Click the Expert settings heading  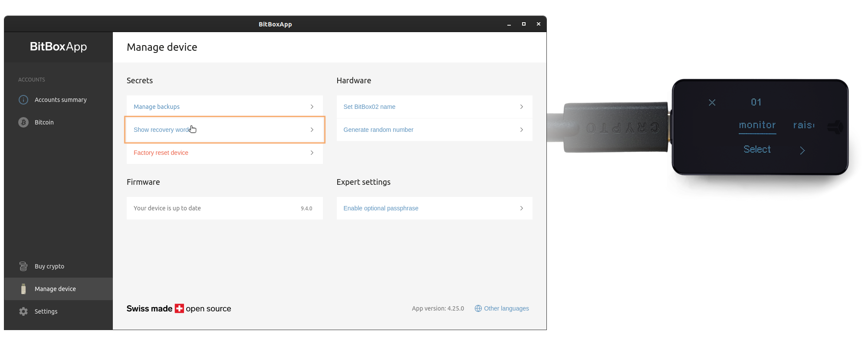pos(364,182)
